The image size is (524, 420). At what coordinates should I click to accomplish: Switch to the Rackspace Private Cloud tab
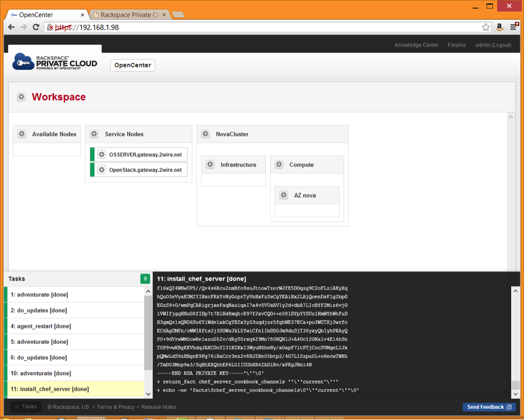coord(130,15)
